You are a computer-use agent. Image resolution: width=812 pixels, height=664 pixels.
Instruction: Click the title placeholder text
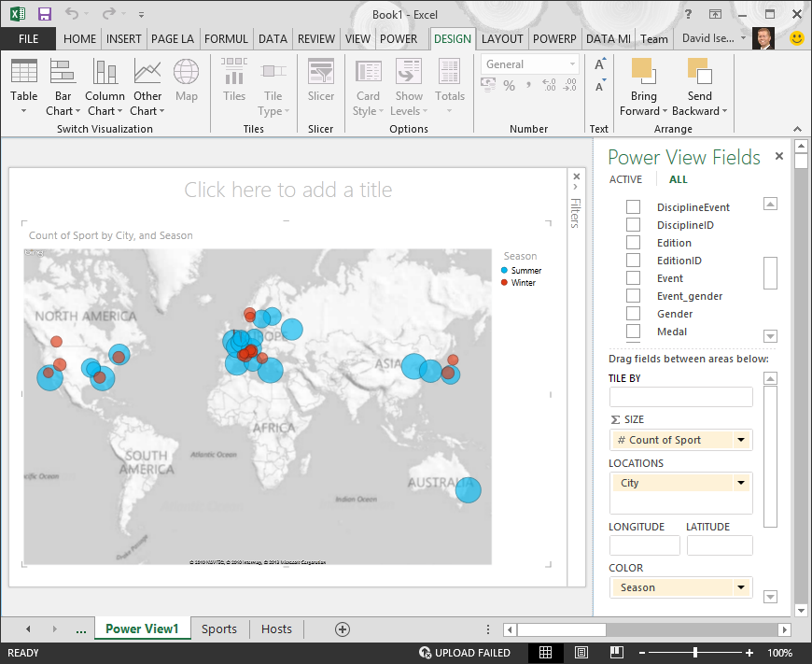coord(287,190)
